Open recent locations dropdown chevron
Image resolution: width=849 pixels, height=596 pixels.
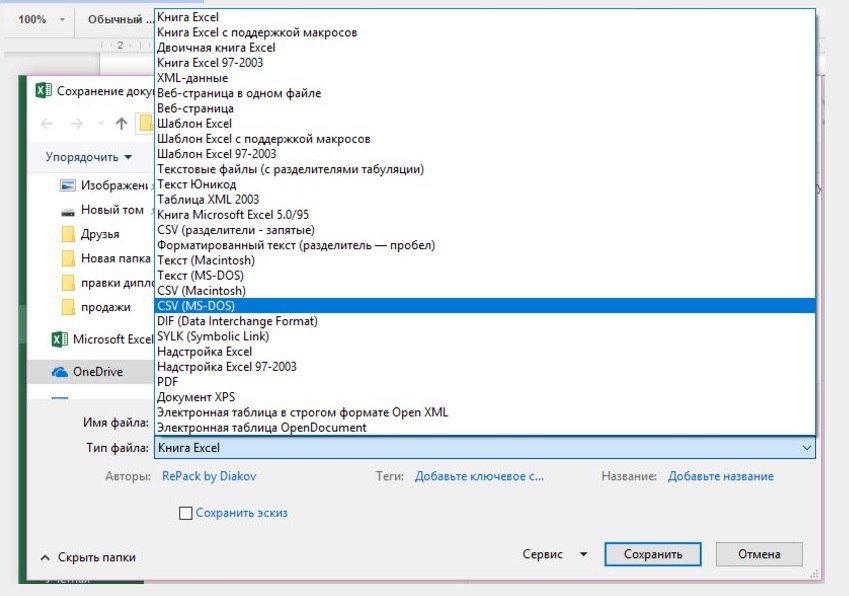[x=100, y=123]
